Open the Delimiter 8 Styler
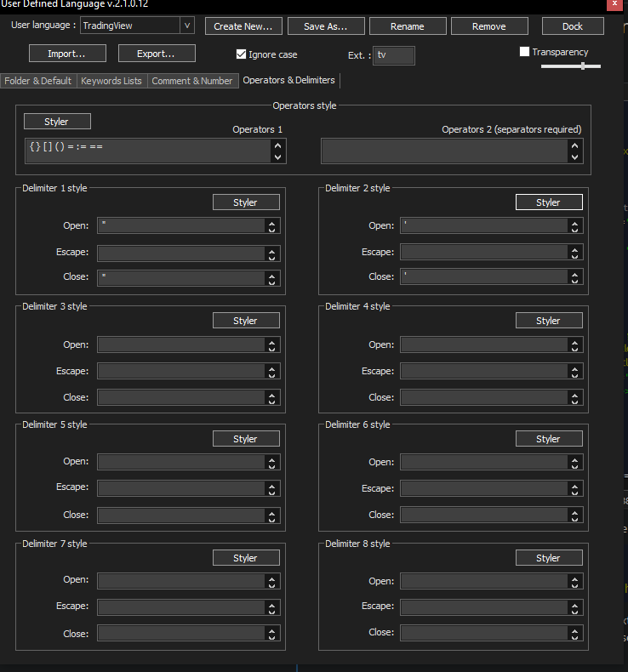 tap(549, 558)
